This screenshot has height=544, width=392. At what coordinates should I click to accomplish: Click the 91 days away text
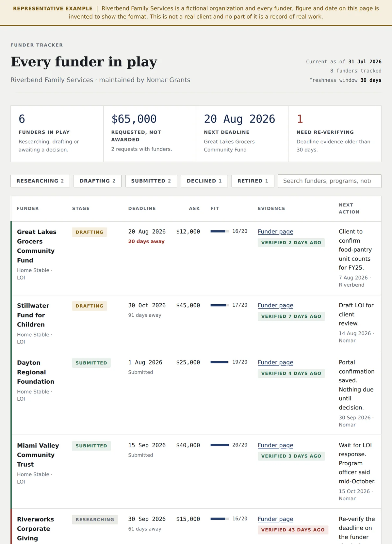[x=145, y=315]
